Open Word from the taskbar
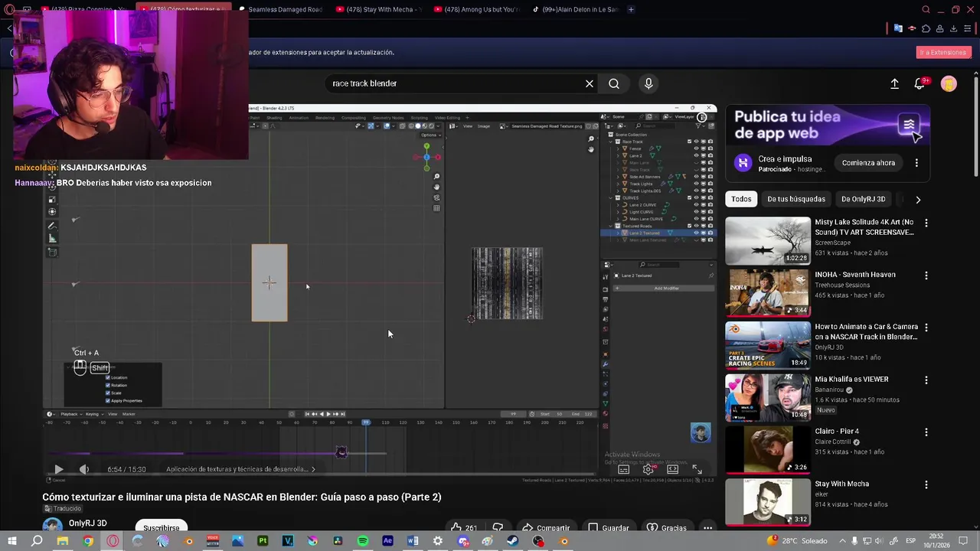 coord(413,541)
